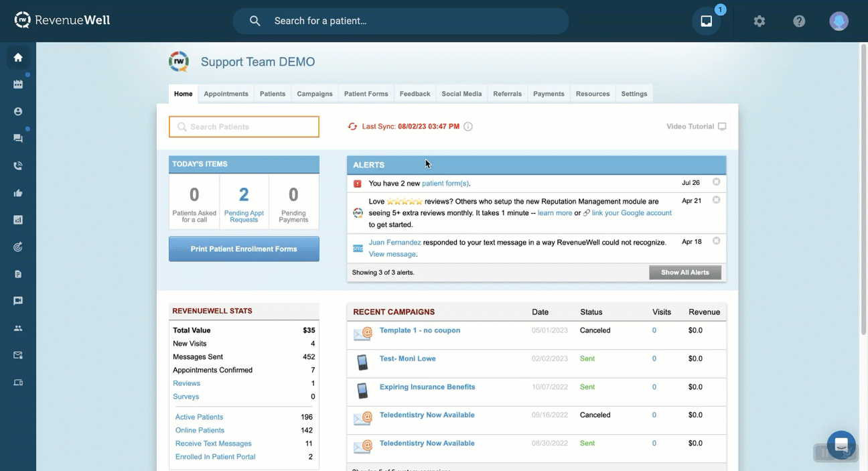Open the Online Patients link

(x=200, y=430)
